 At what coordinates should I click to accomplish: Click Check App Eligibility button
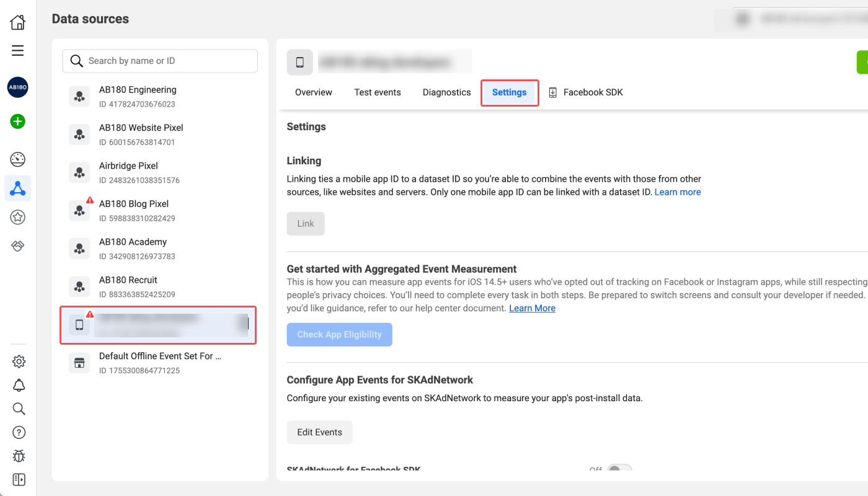tap(340, 335)
